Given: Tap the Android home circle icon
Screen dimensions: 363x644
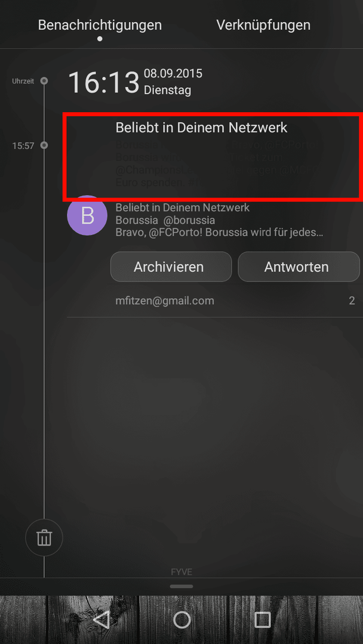Looking at the screenshot, I should [x=181, y=620].
